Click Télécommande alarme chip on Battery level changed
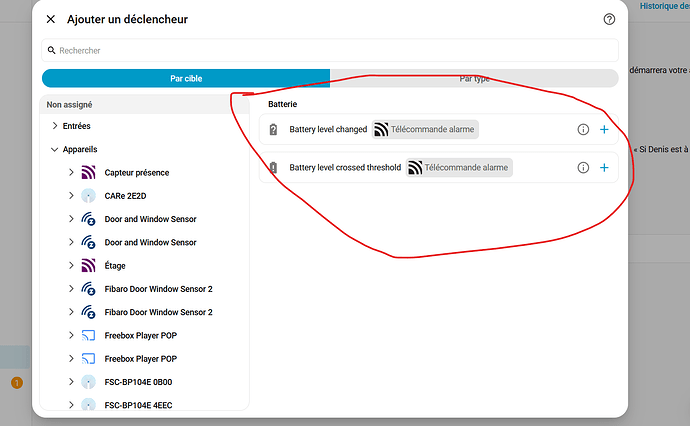The width and height of the screenshot is (690, 426). pos(425,129)
